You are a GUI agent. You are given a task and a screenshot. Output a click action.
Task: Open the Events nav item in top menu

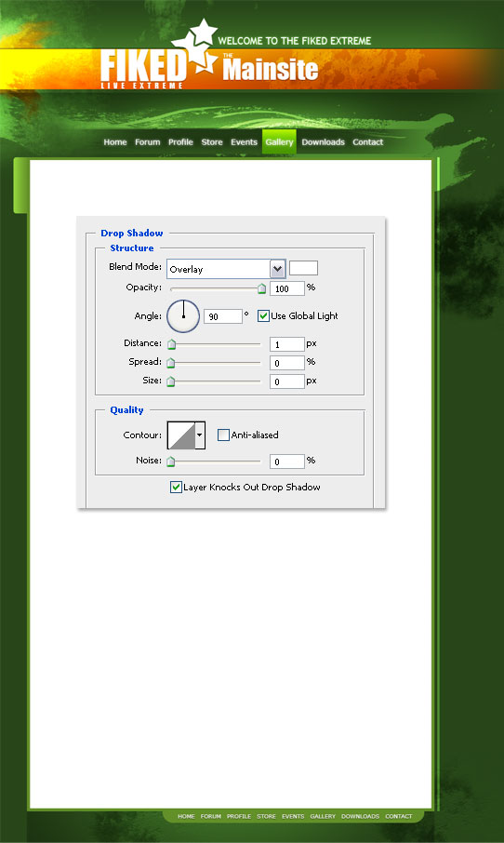[x=244, y=142]
